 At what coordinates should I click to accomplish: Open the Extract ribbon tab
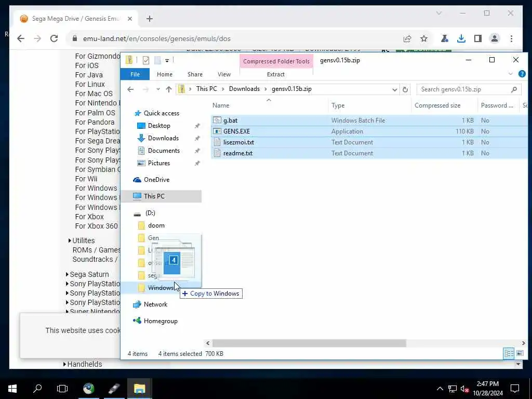(275, 74)
